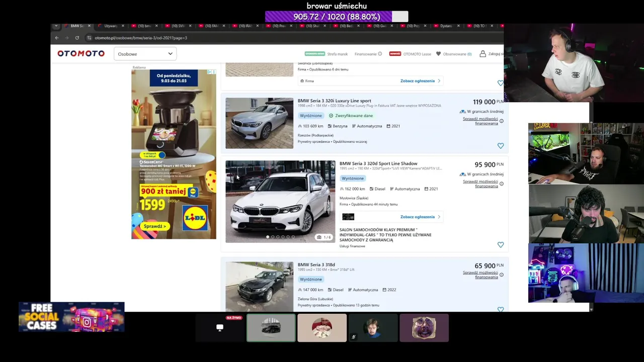The image size is (644, 362).
Task: Open the OTOMOTO Lease link
Action: pos(417,54)
